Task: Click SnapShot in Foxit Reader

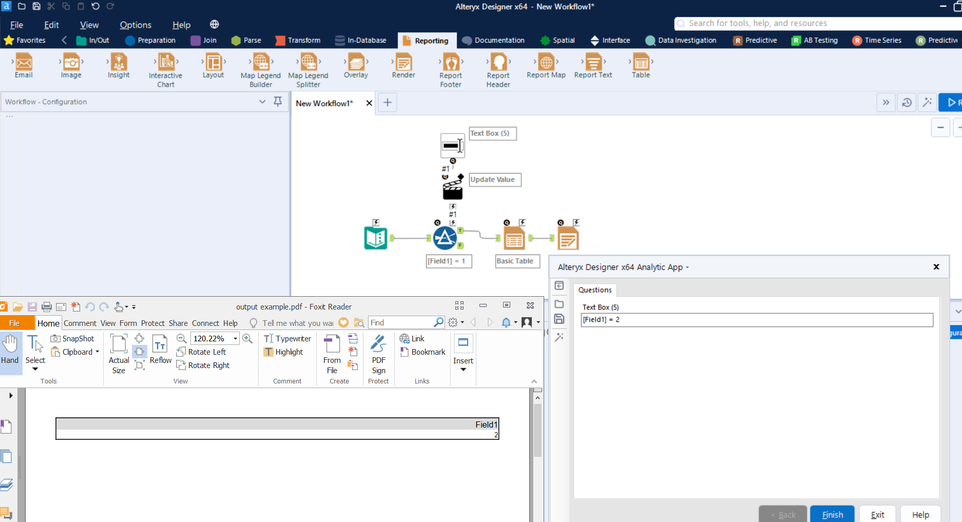Action: [72, 339]
